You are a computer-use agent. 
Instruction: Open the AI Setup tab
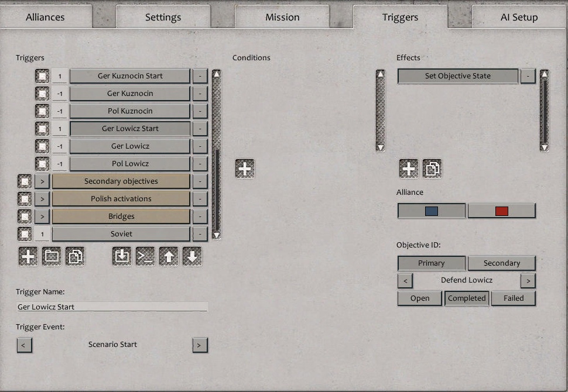[x=519, y=17]
